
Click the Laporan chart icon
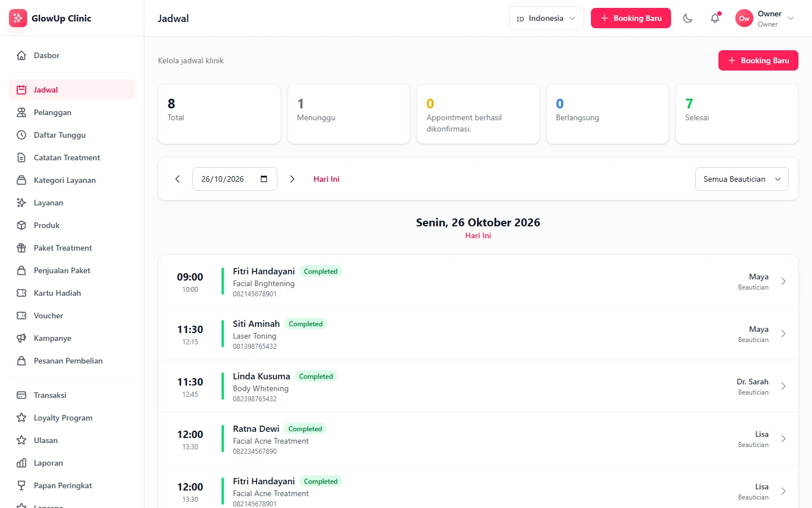click(21, 463)
